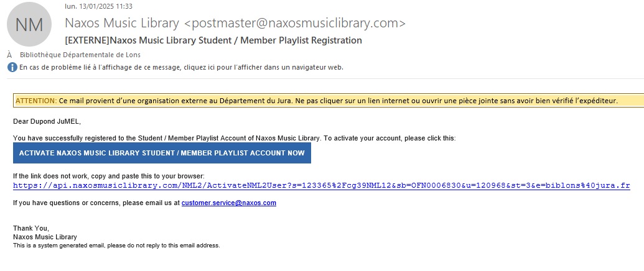Click the blue info icon

(12, 67)
